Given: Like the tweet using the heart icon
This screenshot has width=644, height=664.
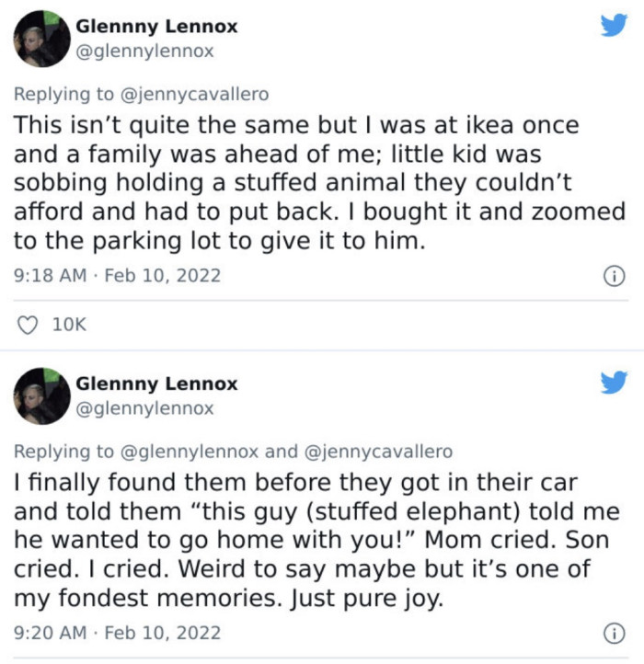Looking at the screenshot, I should point(29,325).
